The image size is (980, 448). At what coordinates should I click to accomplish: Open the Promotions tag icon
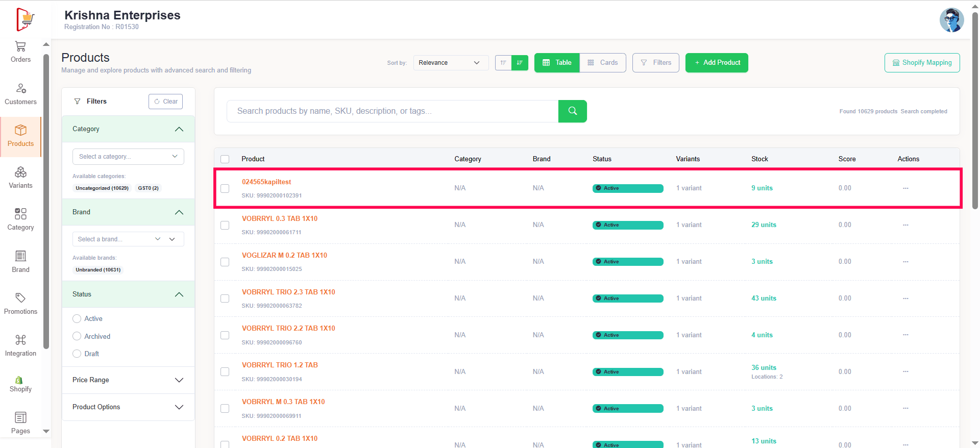coord(20,298)
